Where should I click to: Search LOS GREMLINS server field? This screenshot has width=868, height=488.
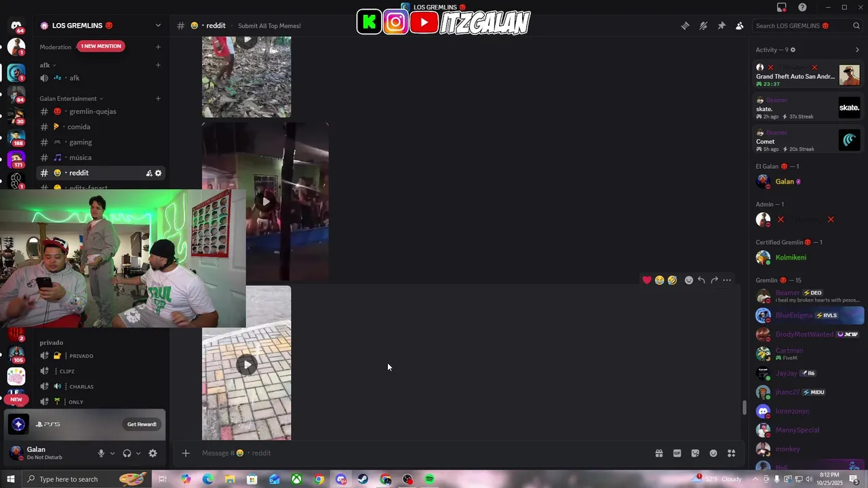(x=807, y=26)
